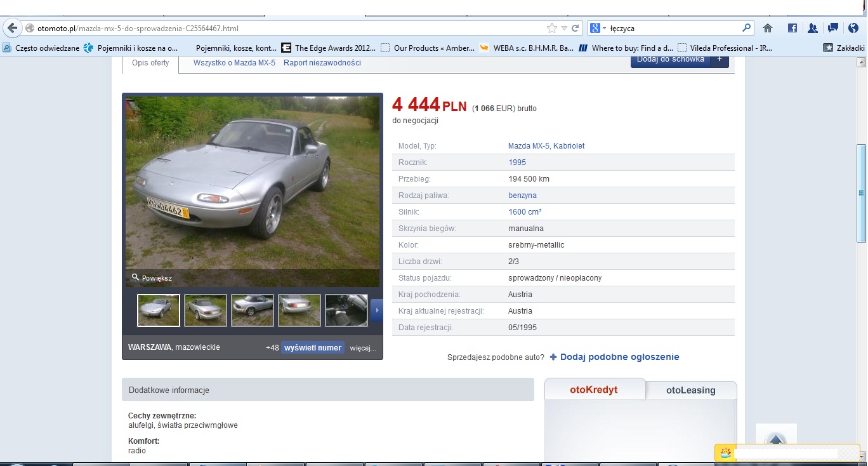Click Dodaj podobne ogłoszenie link

tap(614, 357)
